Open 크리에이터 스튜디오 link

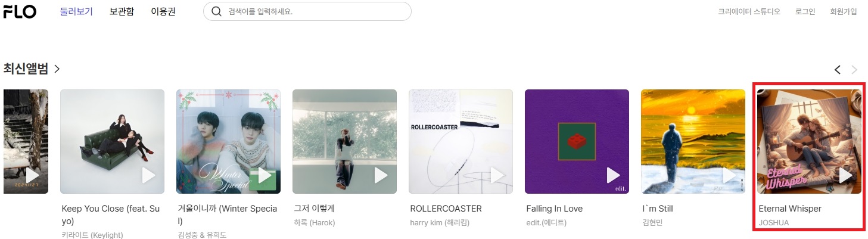[x=749, y=11]
